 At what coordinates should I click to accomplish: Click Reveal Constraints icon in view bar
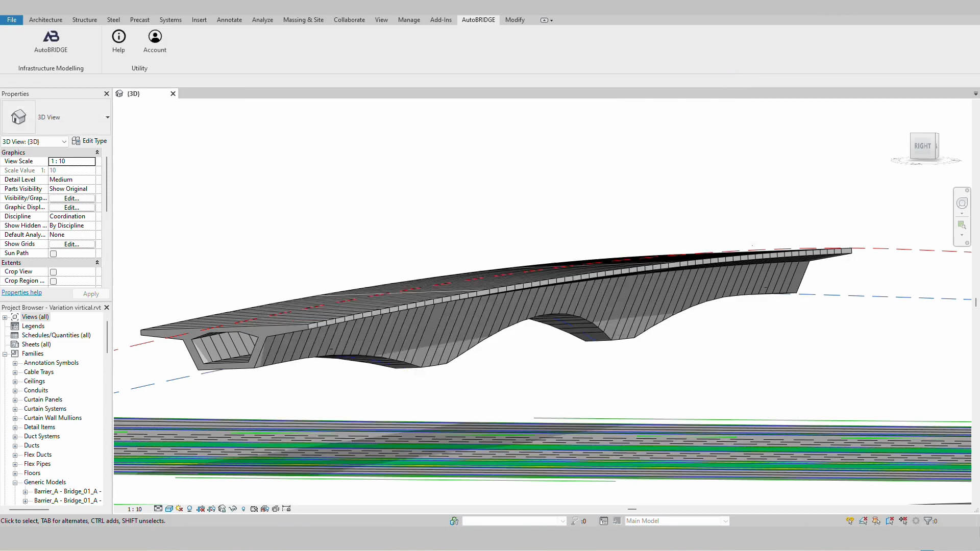[286, 509]
